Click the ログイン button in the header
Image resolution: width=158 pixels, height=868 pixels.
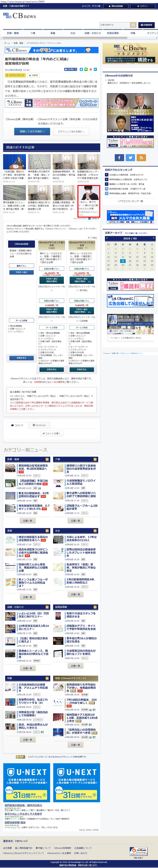(143, 6)
